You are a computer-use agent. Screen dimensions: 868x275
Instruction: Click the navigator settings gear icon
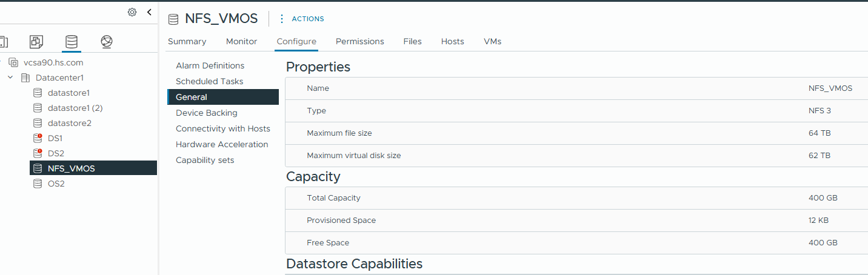132,12
